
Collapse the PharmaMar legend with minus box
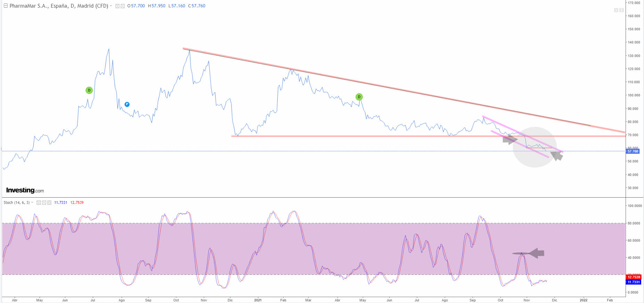tap(6, 6)
